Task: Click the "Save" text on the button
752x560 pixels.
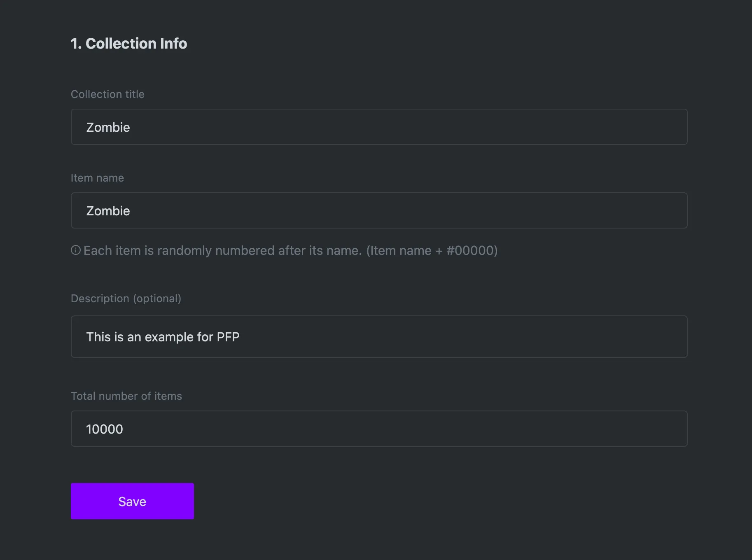Action: coord(132,502)
